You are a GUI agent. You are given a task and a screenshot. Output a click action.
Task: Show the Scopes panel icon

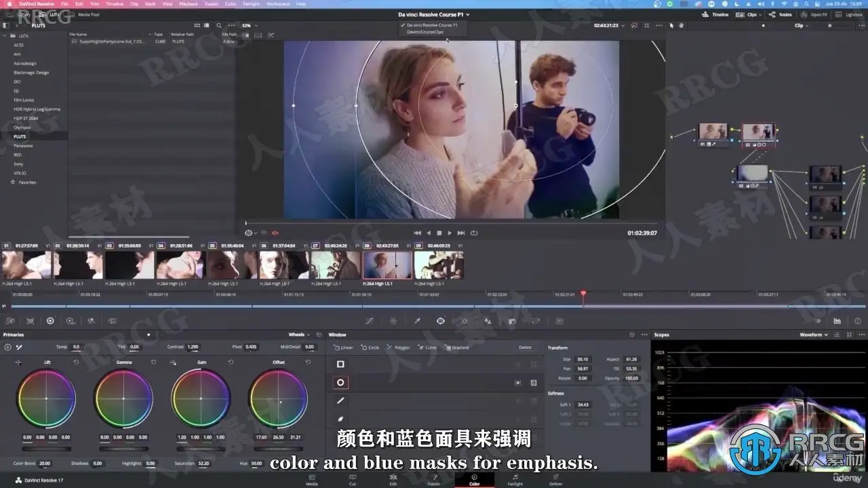(x=837, y=321)
